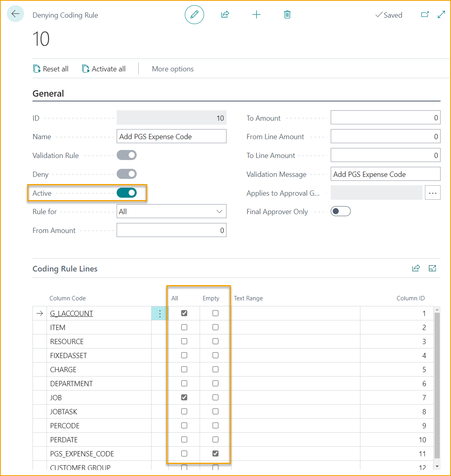This screenshot has height=476, width=451.
Task: Pop out page with open-in-new-window icon
Action: [425, 14]
